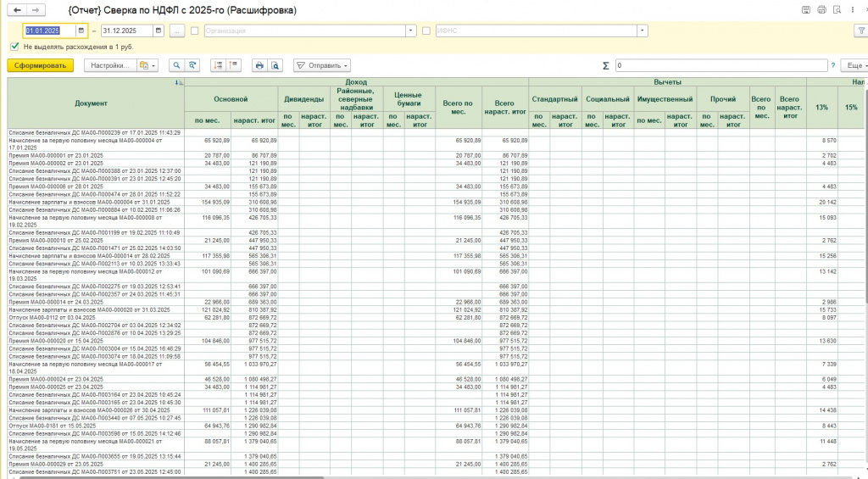Viewport: 868px width, 479px height.
Task: Click the Настройки... button
Action: click(109, 65)
